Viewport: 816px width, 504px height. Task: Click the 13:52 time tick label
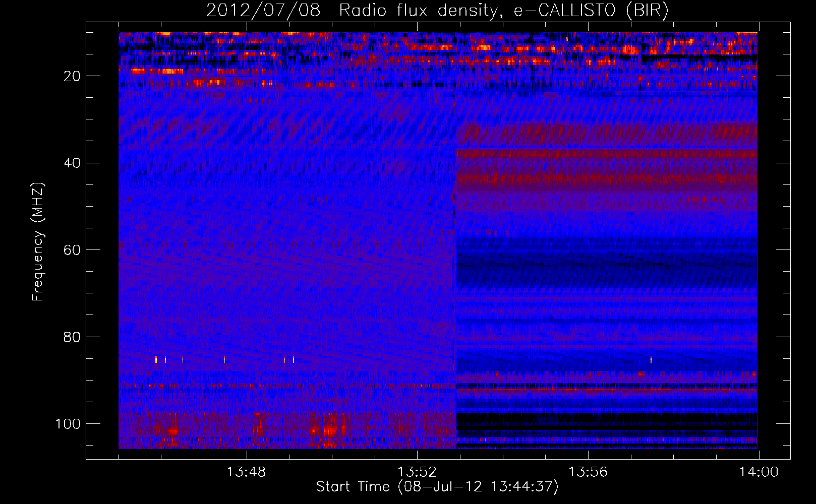(x=417, y=472)
